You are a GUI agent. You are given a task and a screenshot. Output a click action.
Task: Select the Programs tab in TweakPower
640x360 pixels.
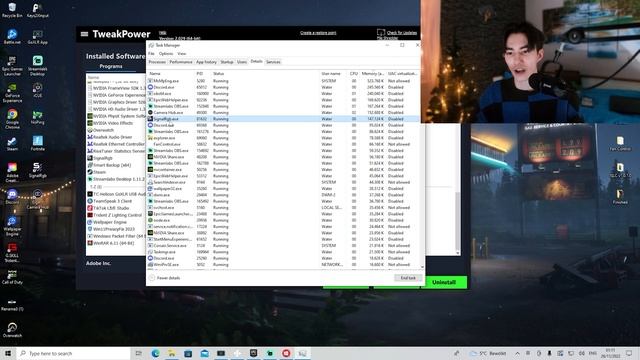pyautogui.click(x=111, y=66)
